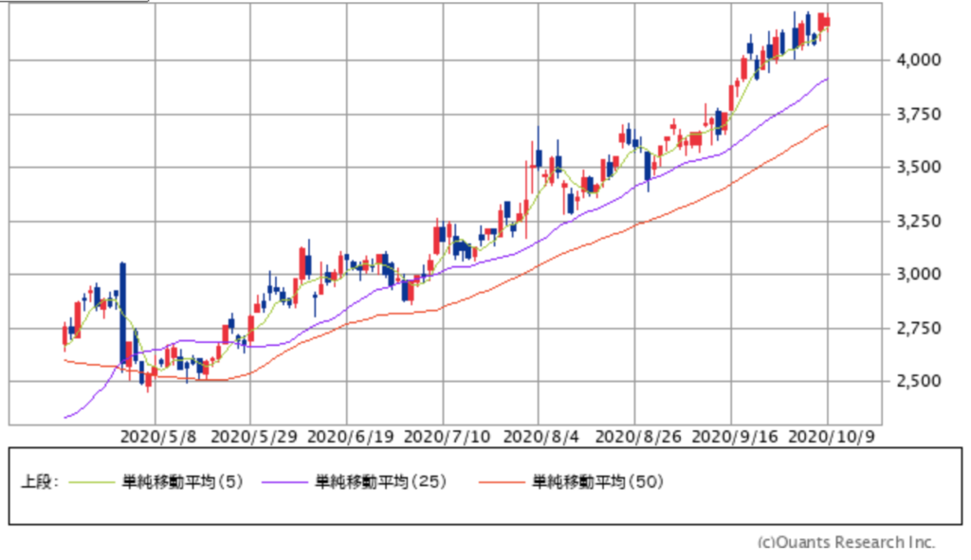The height and width of the screenshot is (560, 971).
Task: Click the Quants Research Inc. copyright text
Action: coord(846,543)
